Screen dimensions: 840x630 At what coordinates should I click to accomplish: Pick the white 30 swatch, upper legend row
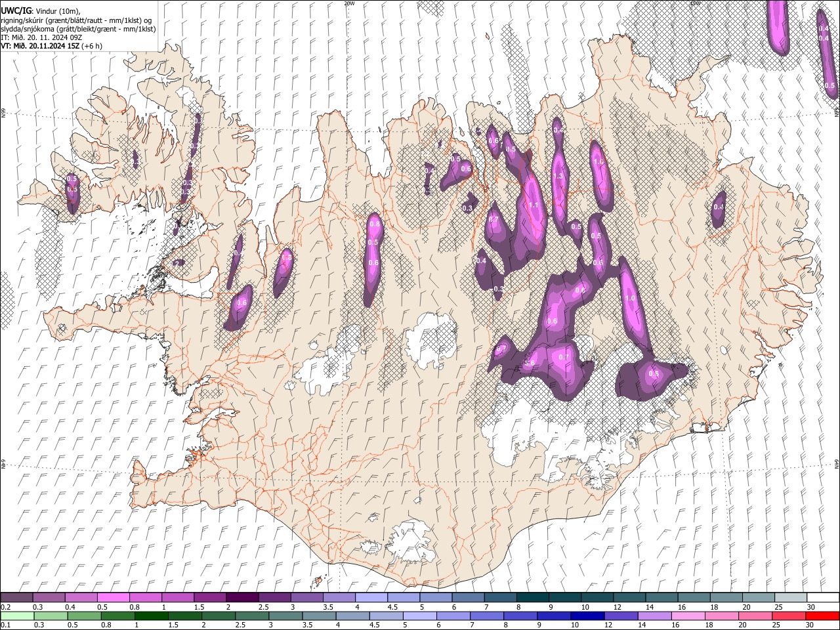(823, 597)
